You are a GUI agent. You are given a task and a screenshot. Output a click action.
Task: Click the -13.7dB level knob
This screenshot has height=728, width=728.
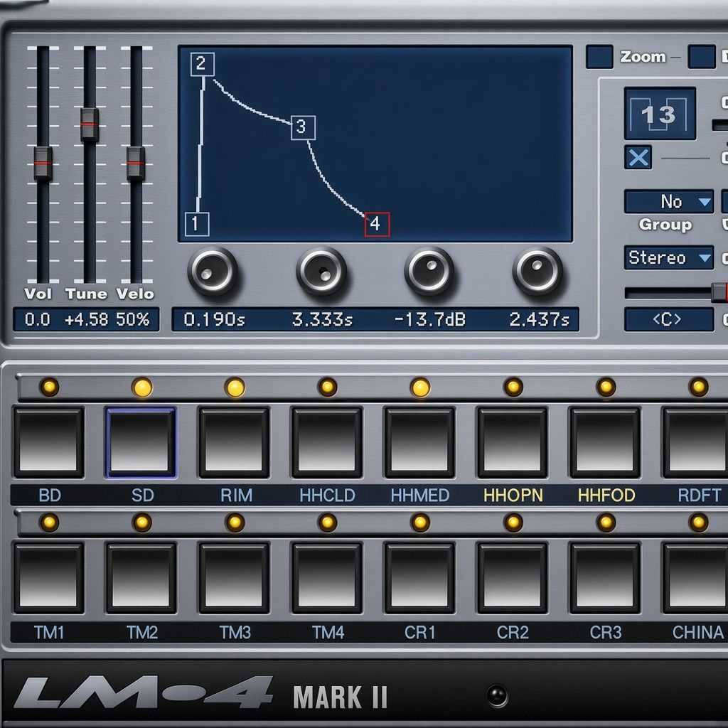(429, 271)
